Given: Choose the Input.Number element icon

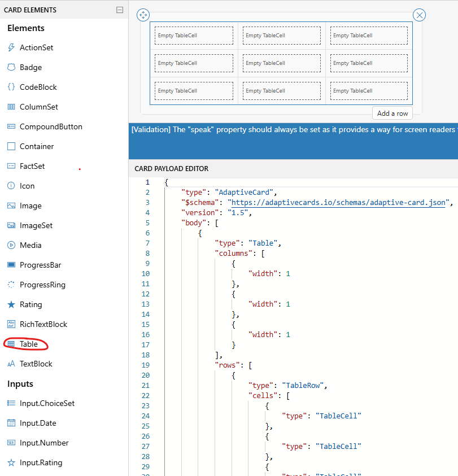Looking at the screenshot, I should [11, 443].
